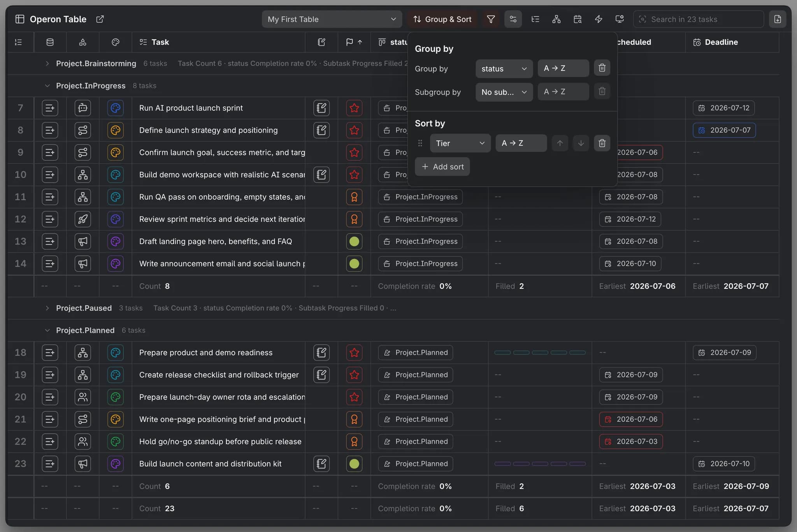This screenshot has width=797, height=532.
Task: Click rocket type icon in row 12
Action: tap(83, 219)
